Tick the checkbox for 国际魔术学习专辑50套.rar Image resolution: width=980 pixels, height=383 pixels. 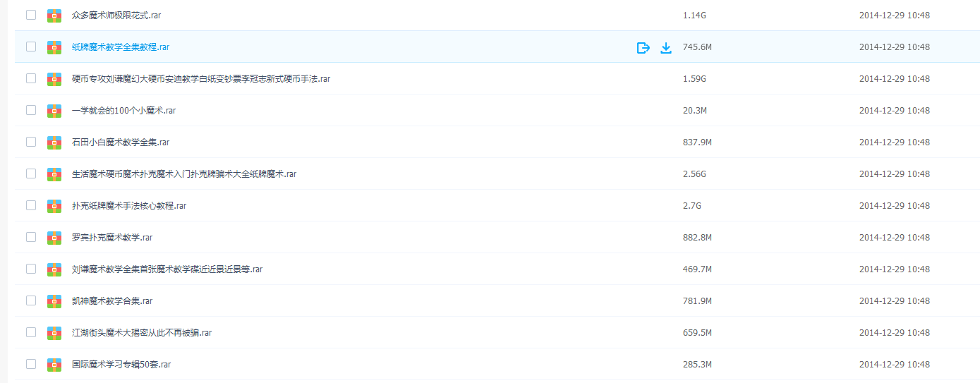pos(31,364)
